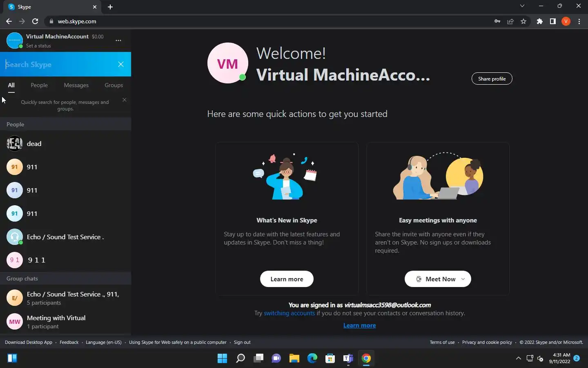
Task: Launch Microsoft Edge from taskbar
Action: (312, 358)
